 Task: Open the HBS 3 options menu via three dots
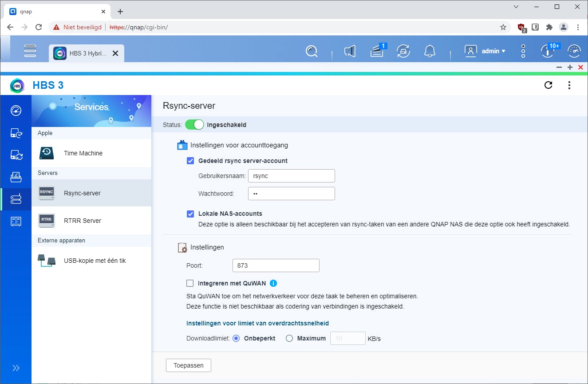569,85
